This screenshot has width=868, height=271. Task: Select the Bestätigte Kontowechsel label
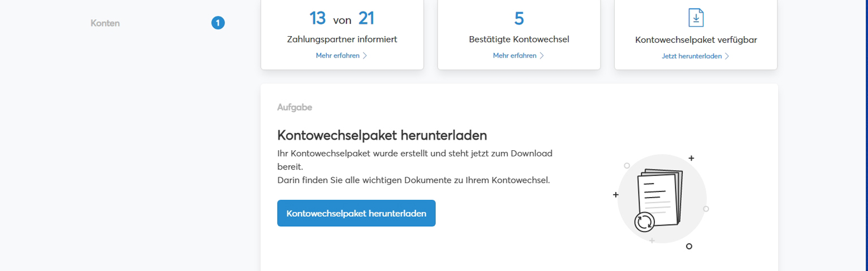[x=519, y=40]
